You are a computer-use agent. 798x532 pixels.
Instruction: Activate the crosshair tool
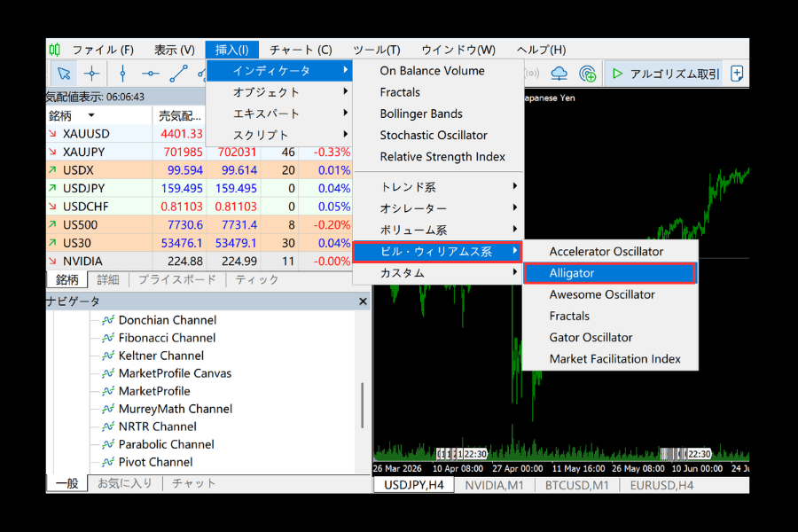tap(91, 74)
